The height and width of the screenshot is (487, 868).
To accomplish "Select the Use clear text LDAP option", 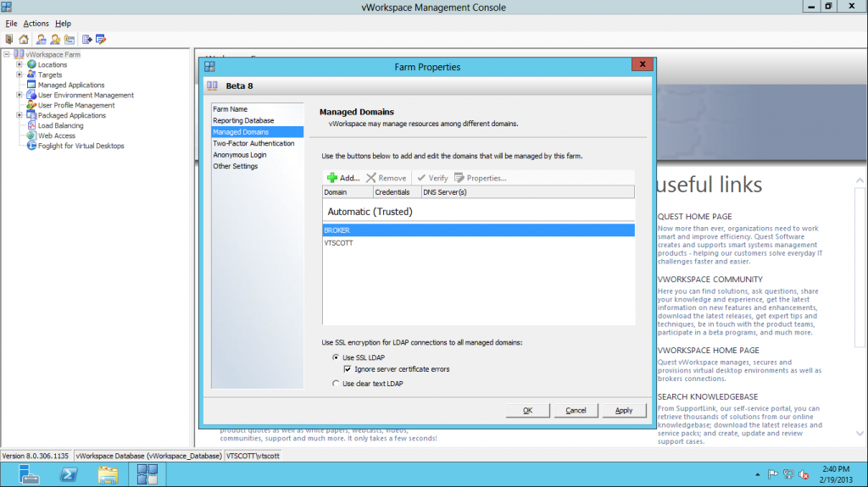I will point(336,384).
